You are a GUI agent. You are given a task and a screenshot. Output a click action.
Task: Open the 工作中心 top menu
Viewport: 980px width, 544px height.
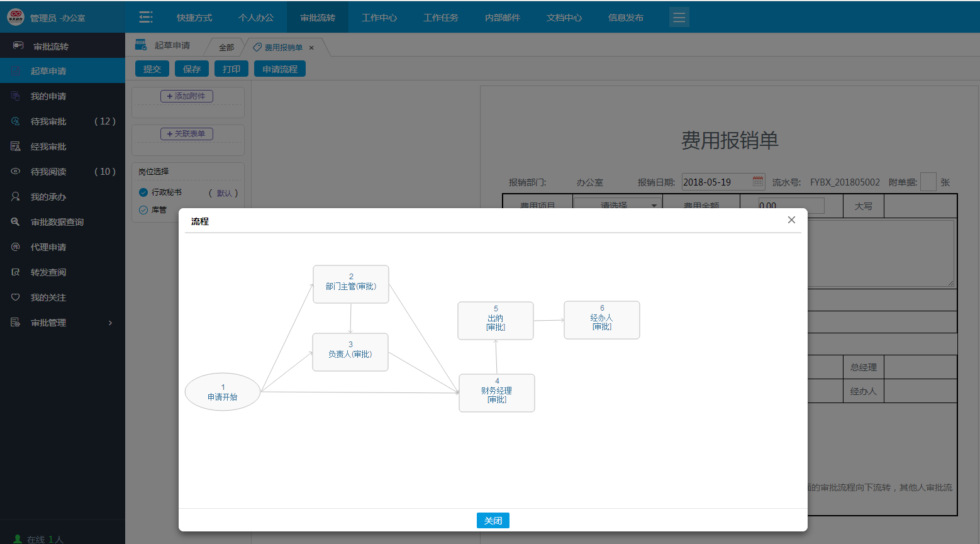[379, 18]
